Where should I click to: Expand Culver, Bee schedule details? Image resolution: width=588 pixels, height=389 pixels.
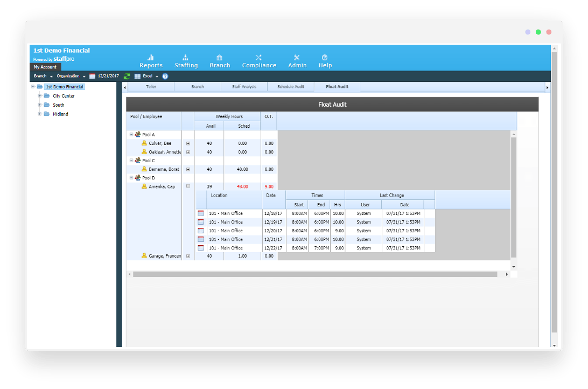click(188, 143)
